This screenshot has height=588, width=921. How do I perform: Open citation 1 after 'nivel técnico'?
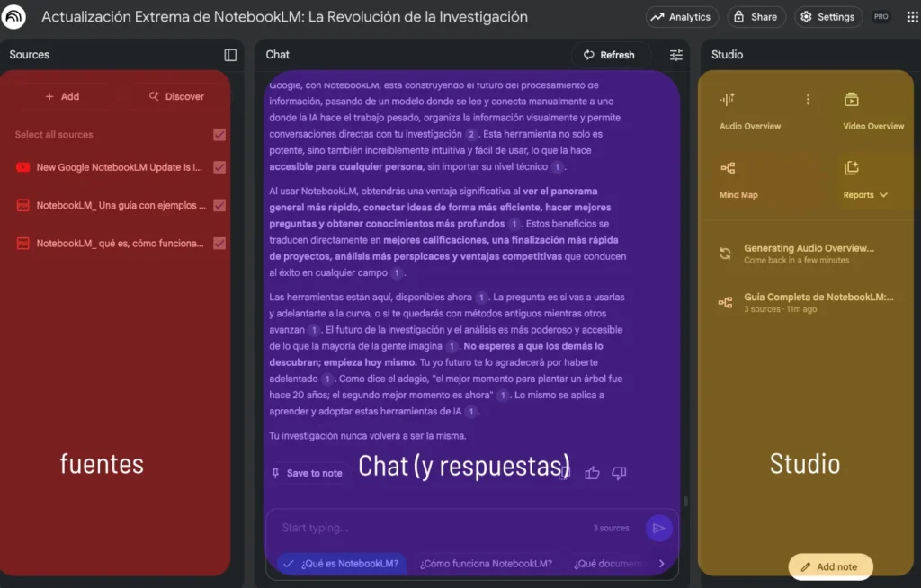558,167
